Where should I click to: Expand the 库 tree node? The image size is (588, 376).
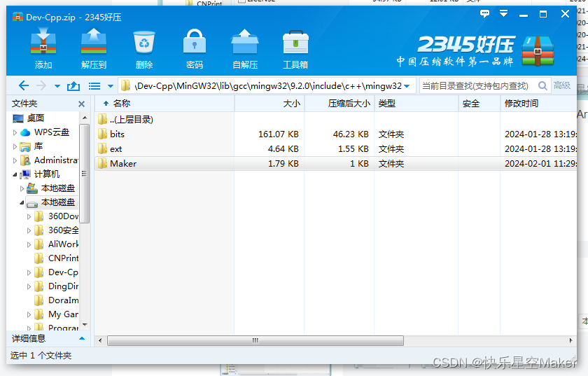pyautogui.click(x=15, y=146)
